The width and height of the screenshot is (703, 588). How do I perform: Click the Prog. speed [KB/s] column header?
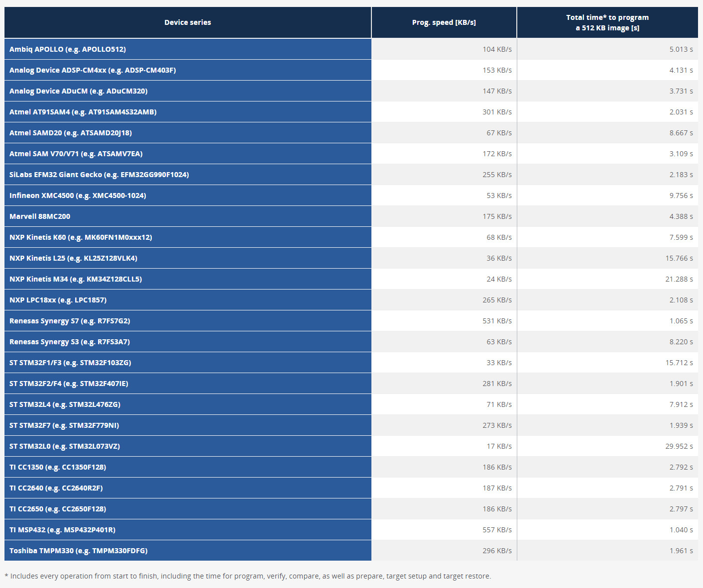[x=444, y=22]
